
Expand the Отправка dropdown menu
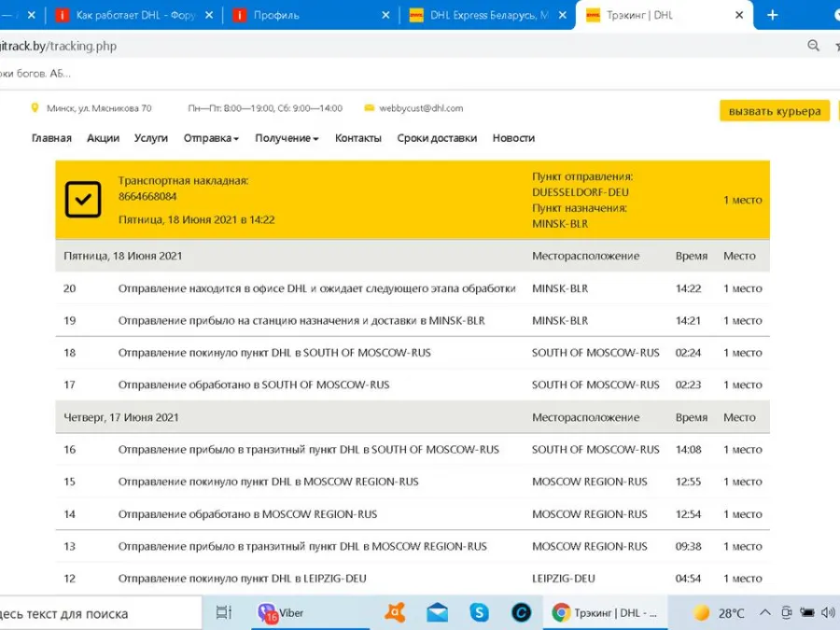(x=211, y=138)
